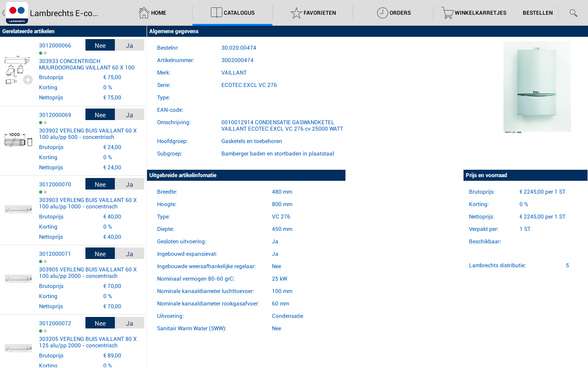Click the 303933 Concentrisch Muurdoorgang description
The height and width of the screenshot is (368, 588).
tap(87, 64)
